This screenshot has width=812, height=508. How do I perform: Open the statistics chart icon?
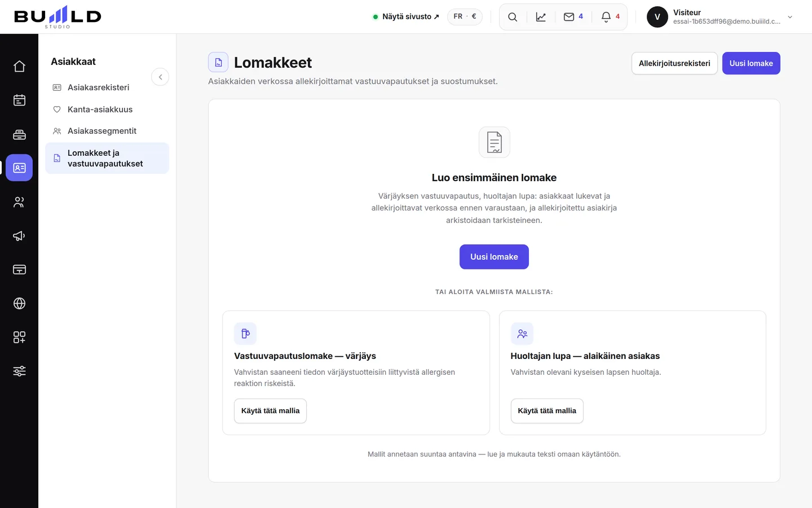(x=541, y=17)
